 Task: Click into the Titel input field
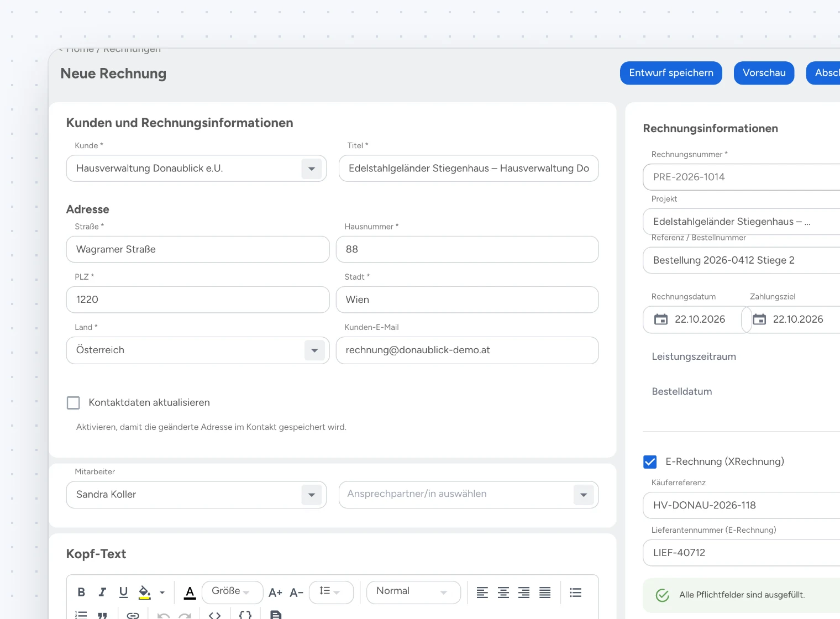[469, 169]
